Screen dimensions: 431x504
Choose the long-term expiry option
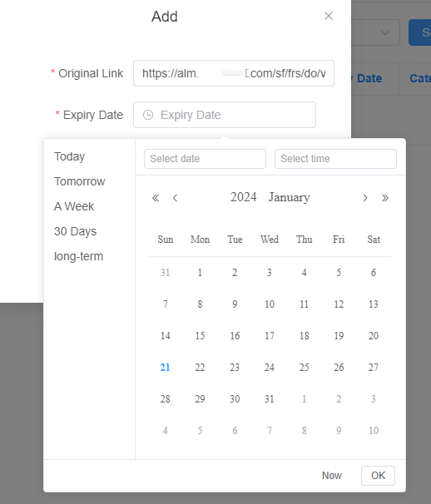(x=78, y=256)
